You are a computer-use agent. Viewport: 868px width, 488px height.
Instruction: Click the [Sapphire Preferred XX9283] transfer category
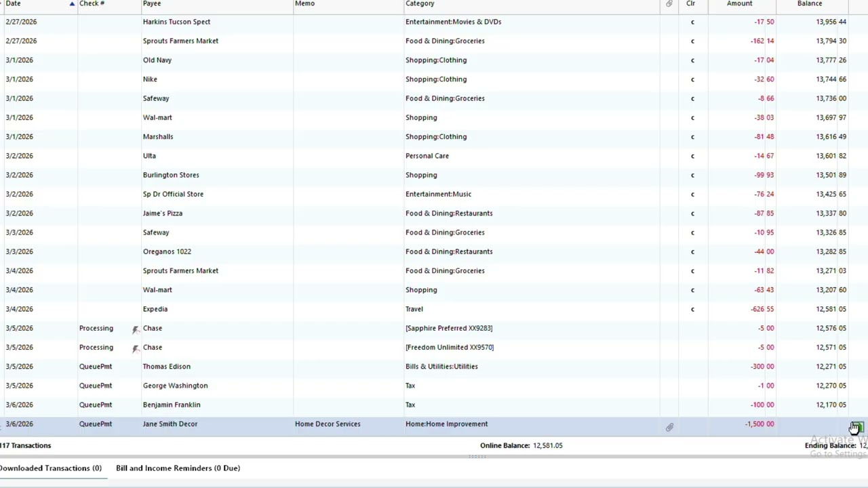click(x=449, y=328)
